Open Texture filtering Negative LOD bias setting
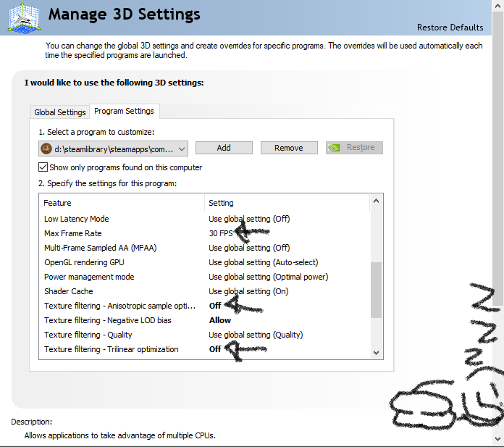The width and height of the screenshot is (504, 447). click(x=220, y=320)
